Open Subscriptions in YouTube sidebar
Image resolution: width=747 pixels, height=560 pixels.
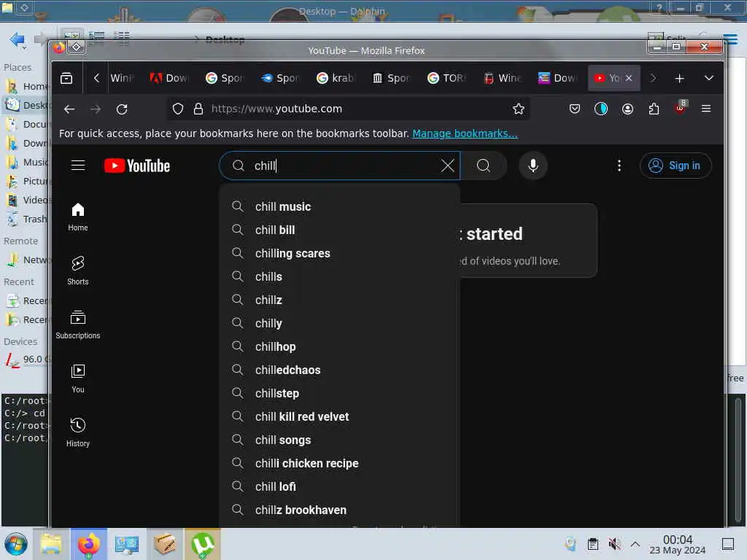click(78, 324)
